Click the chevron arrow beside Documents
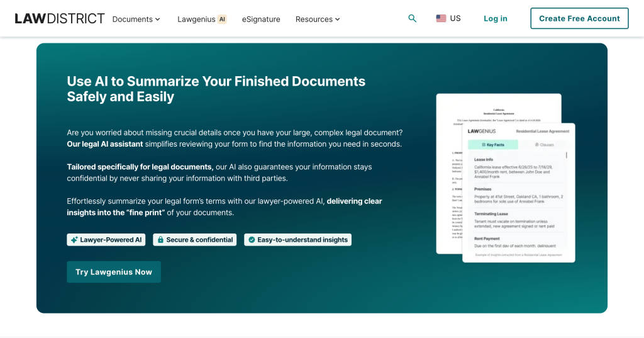Screen dimensions: 644x338 pos(157,20)
